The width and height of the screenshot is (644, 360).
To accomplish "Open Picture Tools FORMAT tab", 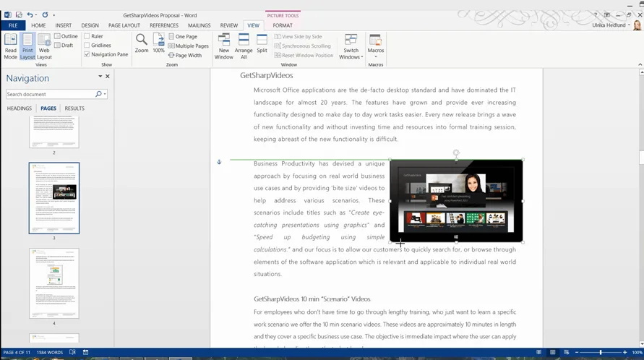I will (283, 25).
